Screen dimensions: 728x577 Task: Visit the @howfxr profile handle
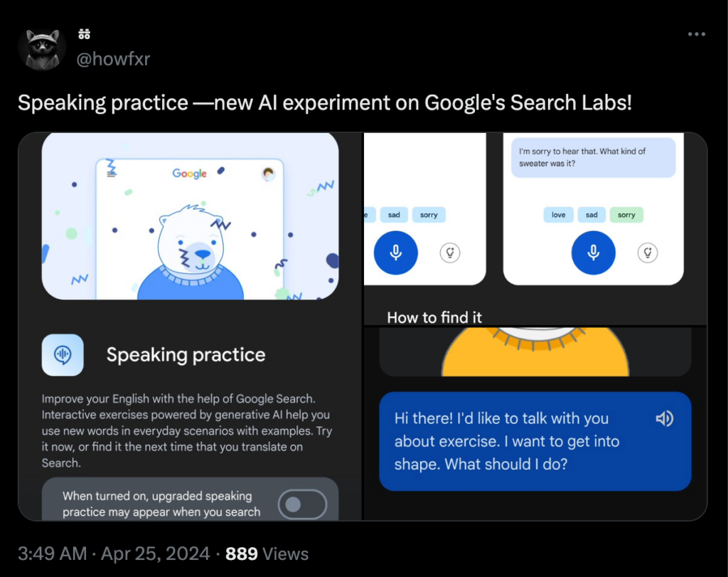click(x=113, y=59)
